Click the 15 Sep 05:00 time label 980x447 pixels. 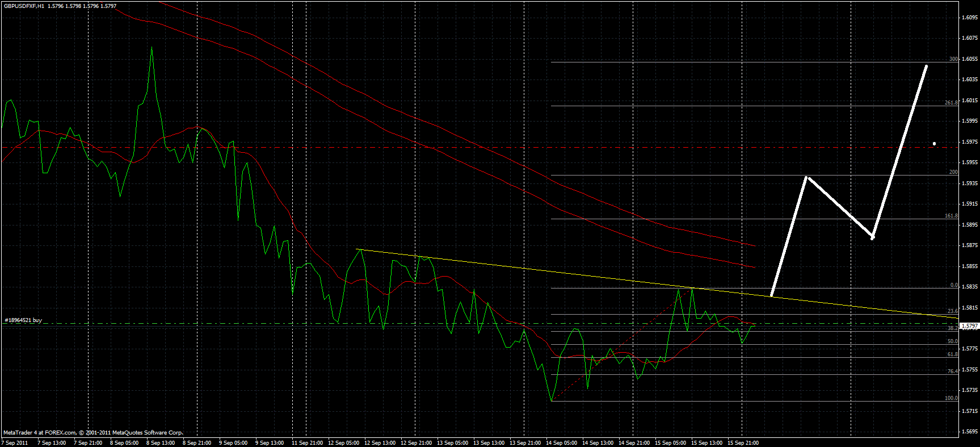coord(671,442)
